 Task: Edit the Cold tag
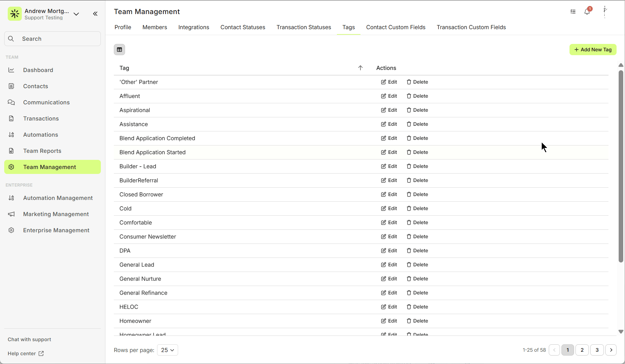click(389, 208)
